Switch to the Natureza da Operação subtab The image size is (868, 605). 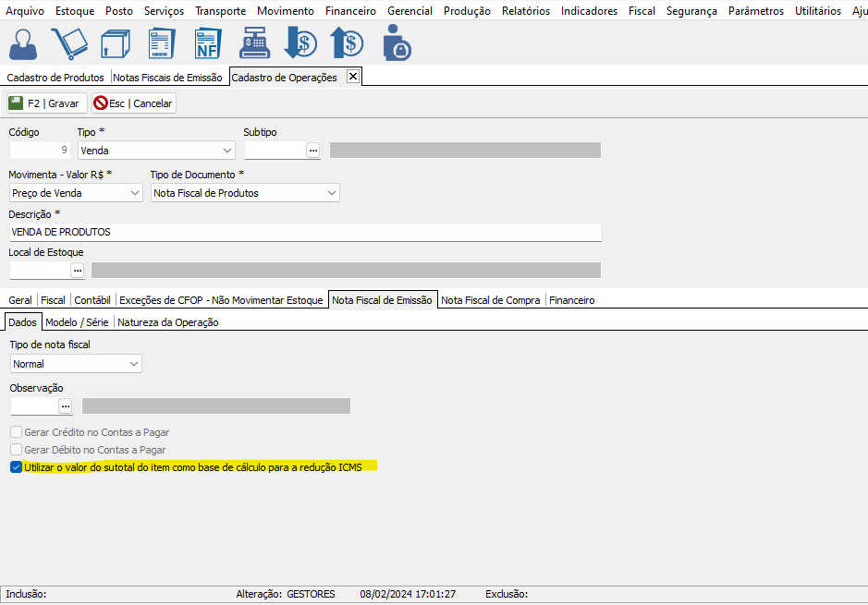[167, 322]
